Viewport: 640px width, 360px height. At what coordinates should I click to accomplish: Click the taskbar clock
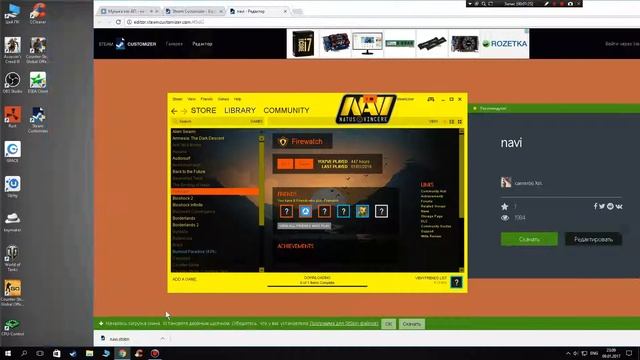tap(611, 353)
